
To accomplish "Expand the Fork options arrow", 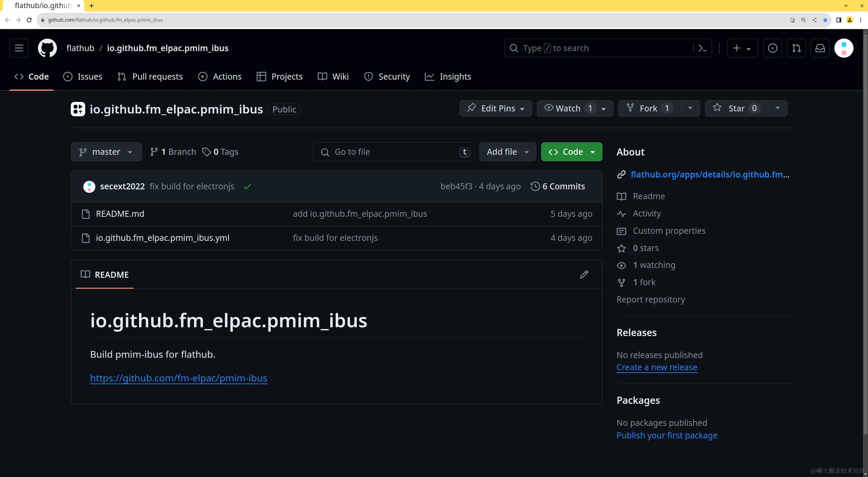I will coord(690,108).
